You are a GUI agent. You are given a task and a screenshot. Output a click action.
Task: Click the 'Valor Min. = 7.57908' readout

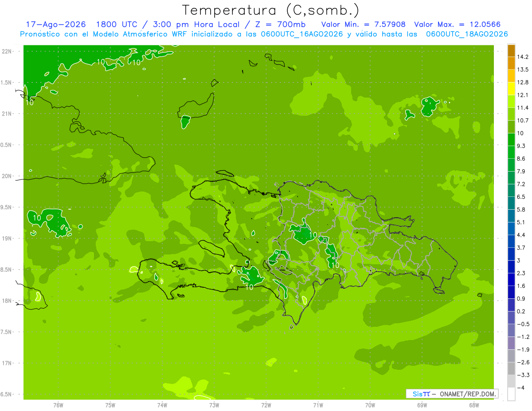363,25
